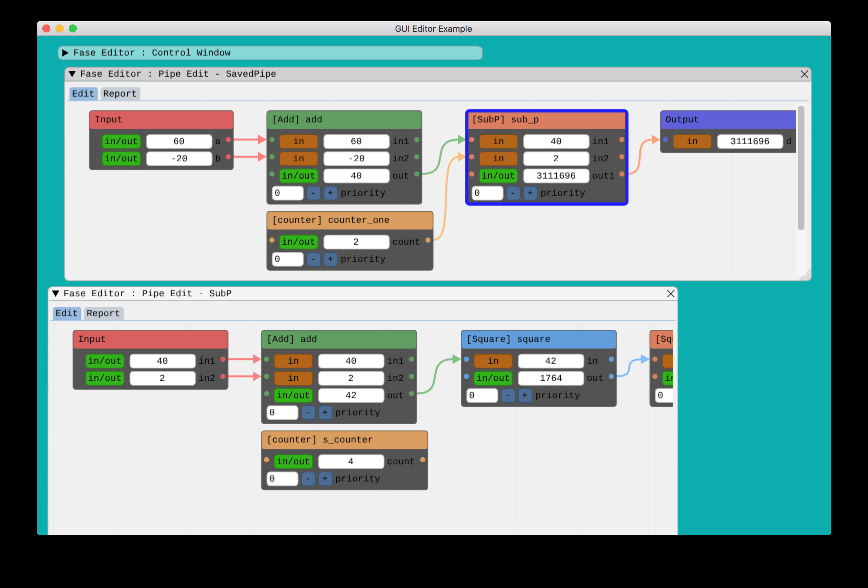Toggle in button for sub_p in2
Image resolution: width=868 pixels, height=588 pixels.
498,158
